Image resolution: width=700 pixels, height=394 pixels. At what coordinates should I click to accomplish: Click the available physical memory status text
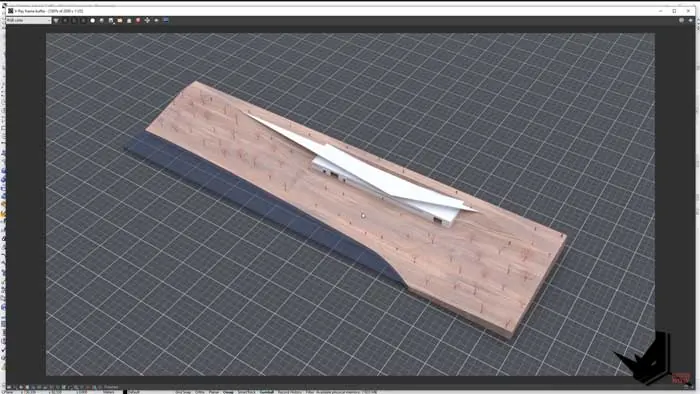pos(346,392)
